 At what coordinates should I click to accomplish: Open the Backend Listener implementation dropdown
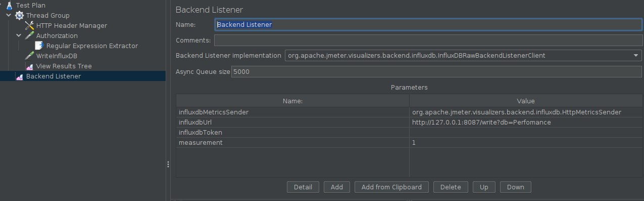coord(636,56)
